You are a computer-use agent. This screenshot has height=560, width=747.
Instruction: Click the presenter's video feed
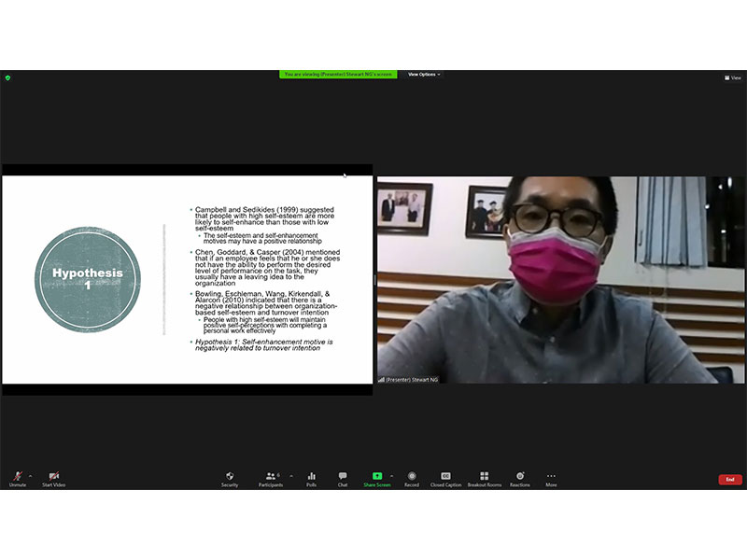tap(560, 280)
